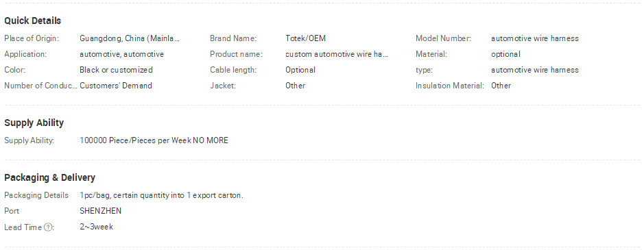644x250 pixels.
Task: Select the Quick Details heading
Action: click(32, 21)
